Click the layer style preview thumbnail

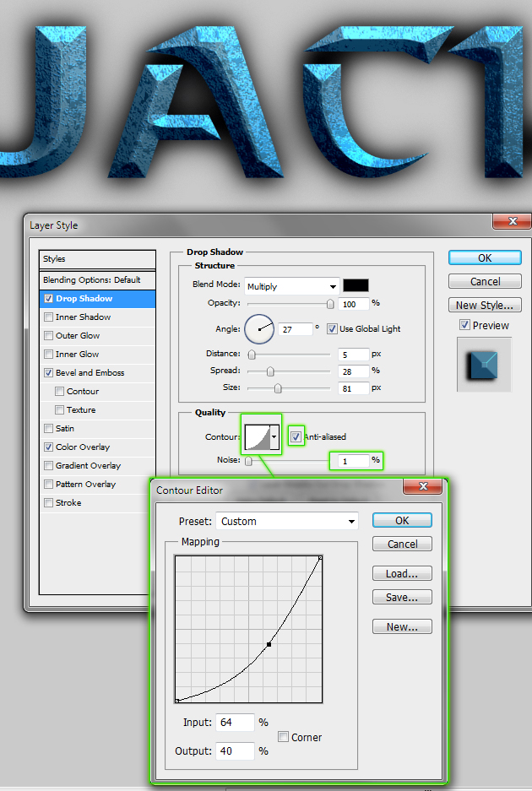tap(484, 365)
